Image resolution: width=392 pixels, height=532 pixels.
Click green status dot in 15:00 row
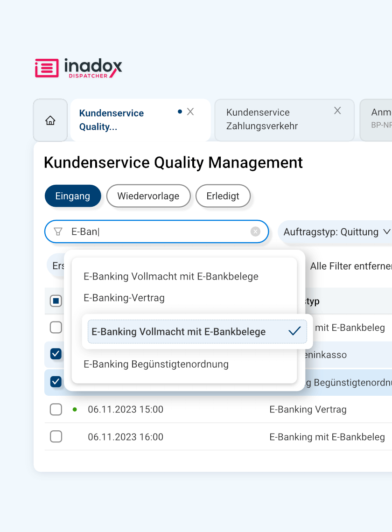[75, 410]
